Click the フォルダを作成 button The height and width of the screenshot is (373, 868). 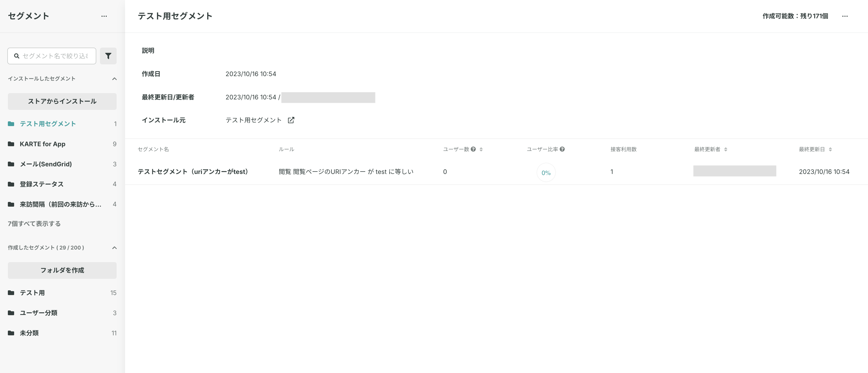click(x=62, y=270)
